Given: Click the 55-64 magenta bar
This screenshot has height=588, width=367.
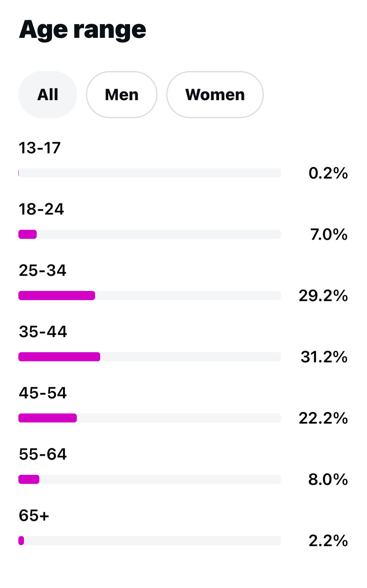Looking at the screenshot, I should coord(29,479).
